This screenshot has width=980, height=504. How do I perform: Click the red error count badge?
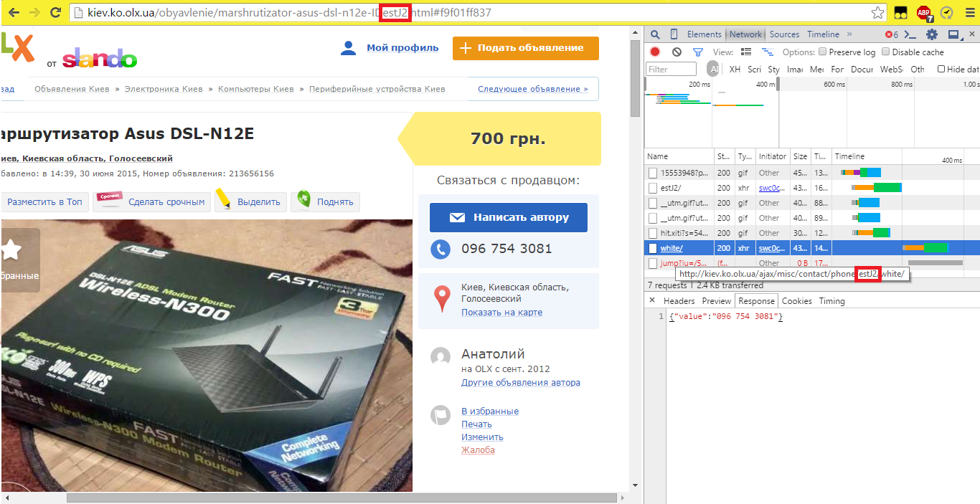[x=891, y=34]
